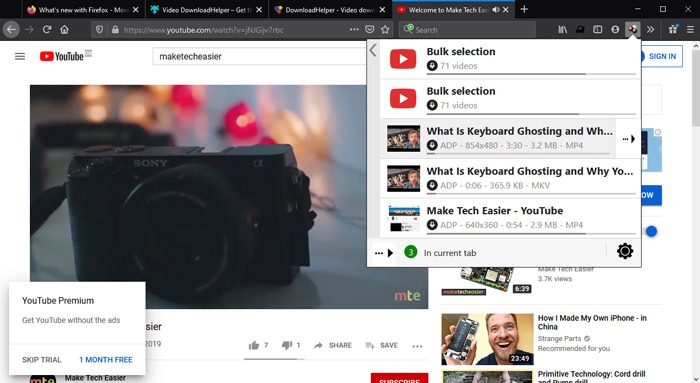
Task: Open YouTube guide hamburger menu
Action: (20, 56)
